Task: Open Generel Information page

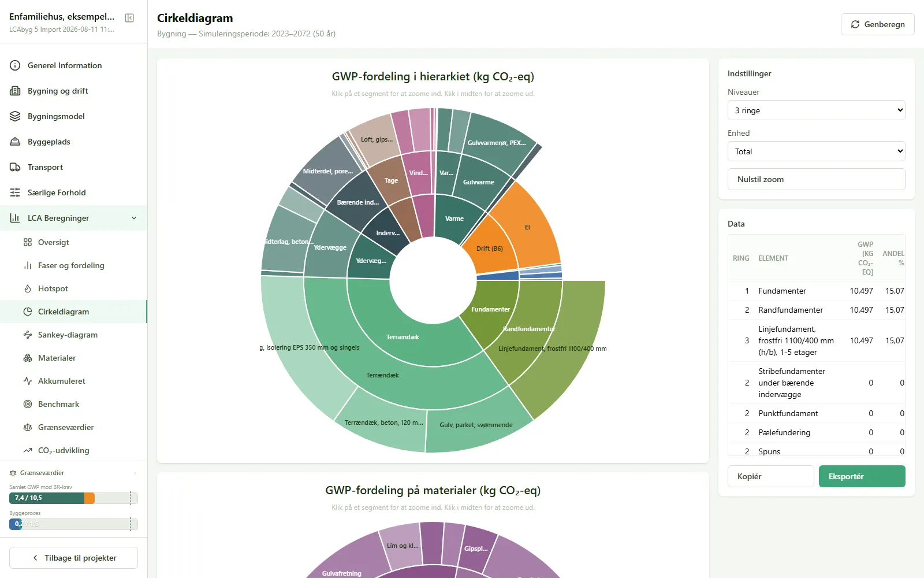Action: pyautogui.click(x=73, y=65)
